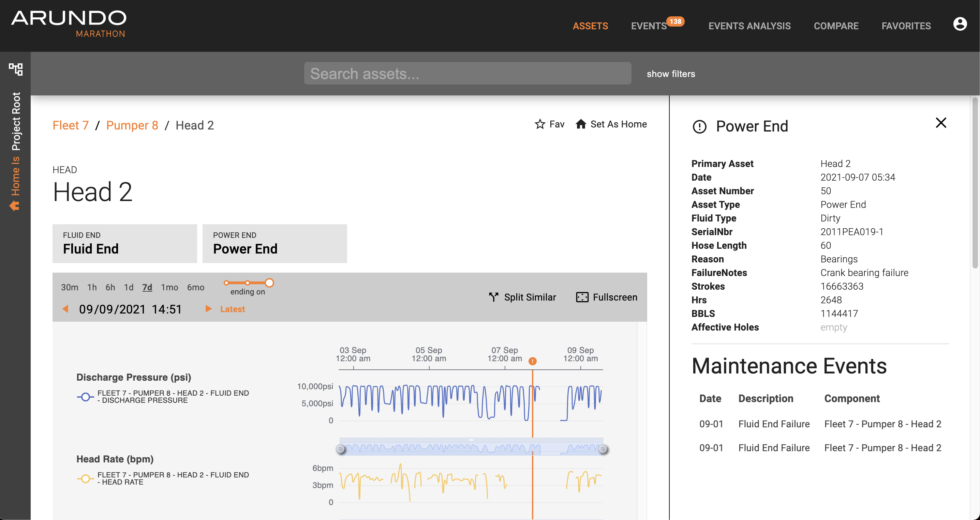The height and width of the screenshot is (520, 980).
Task: Click the ending on slider handle
Action: pyautogui.click(x=269, y=282)
